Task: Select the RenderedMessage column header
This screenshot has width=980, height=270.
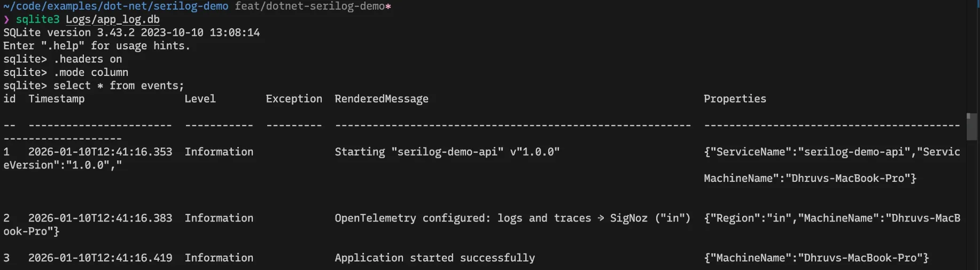Action: [382, 99]
